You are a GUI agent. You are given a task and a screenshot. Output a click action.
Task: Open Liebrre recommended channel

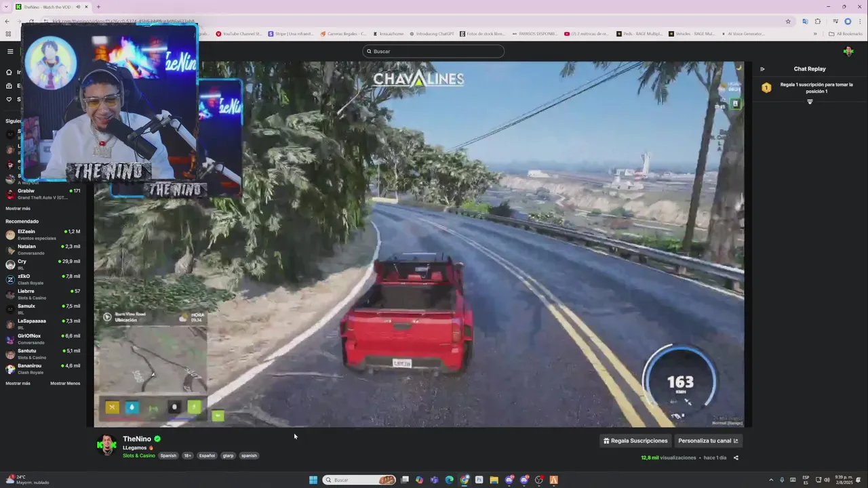coord(43,294)
